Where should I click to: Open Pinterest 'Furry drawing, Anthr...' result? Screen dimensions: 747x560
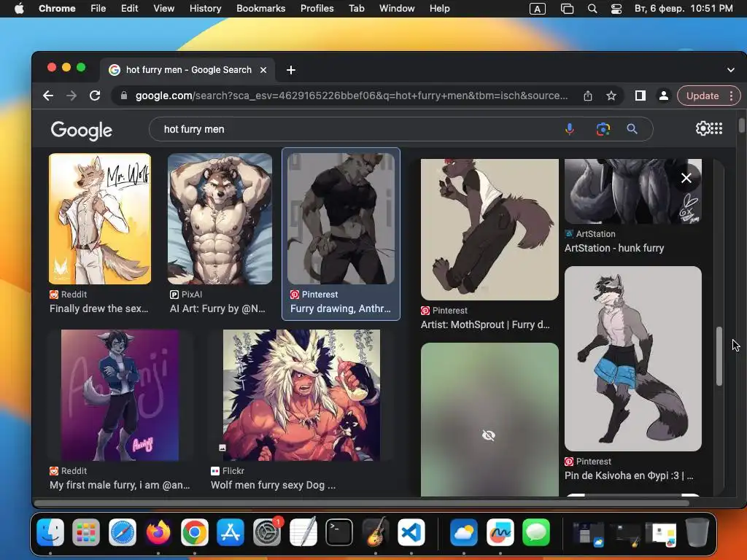click(x=340, y=308)
